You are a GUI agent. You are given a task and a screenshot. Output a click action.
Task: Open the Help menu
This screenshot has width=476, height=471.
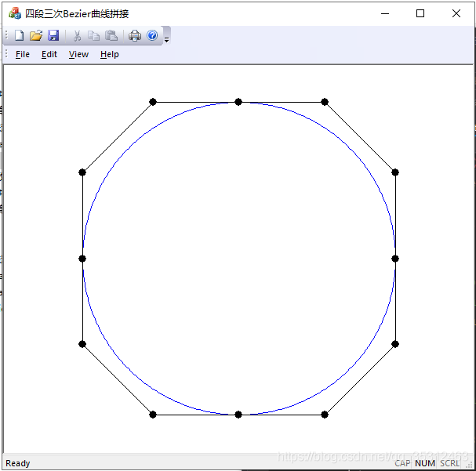click(110, 54)
